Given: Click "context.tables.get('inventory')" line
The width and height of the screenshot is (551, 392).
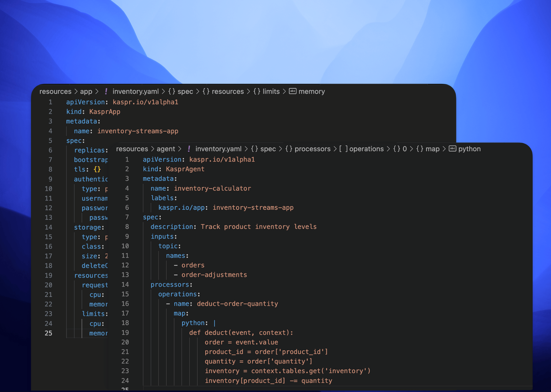Looking at the screenshot, I should [311, 371].
